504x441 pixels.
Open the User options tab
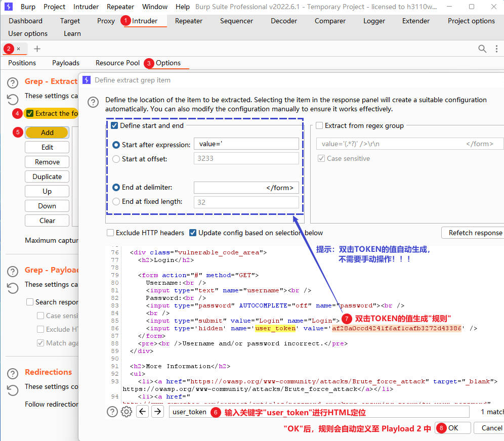pos(28,33)
